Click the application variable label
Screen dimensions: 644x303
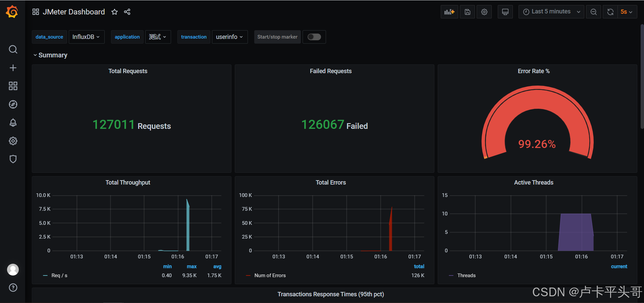[x=127, y=37]
